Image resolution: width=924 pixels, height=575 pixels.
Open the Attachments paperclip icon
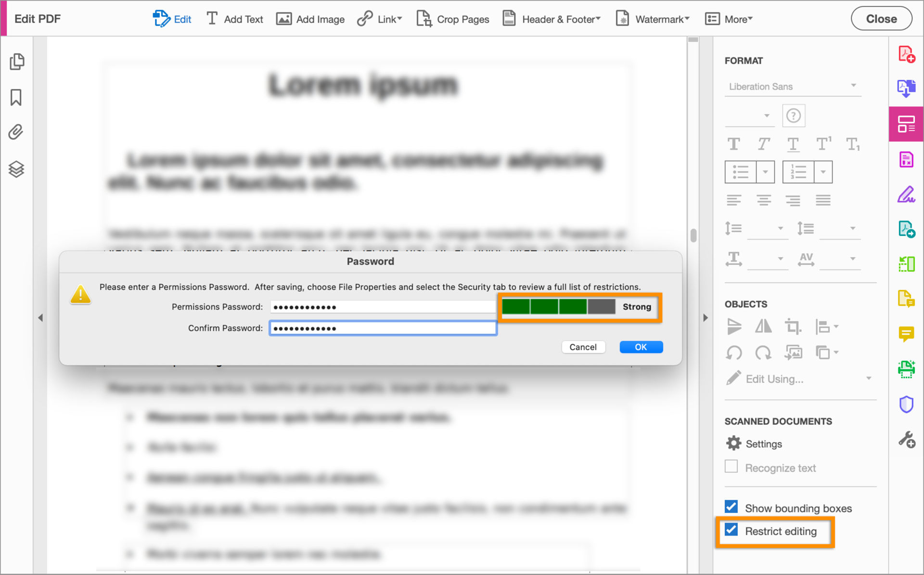click(x=16, y=132)
